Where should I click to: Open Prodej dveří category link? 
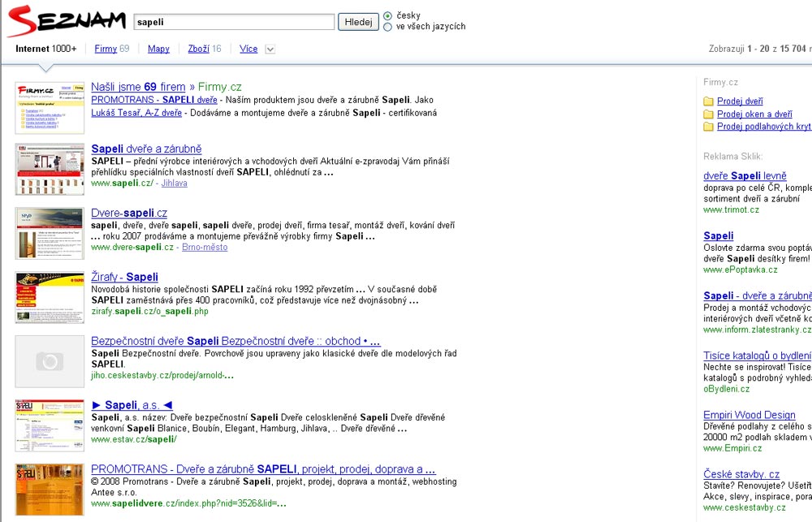pos(740,101)
